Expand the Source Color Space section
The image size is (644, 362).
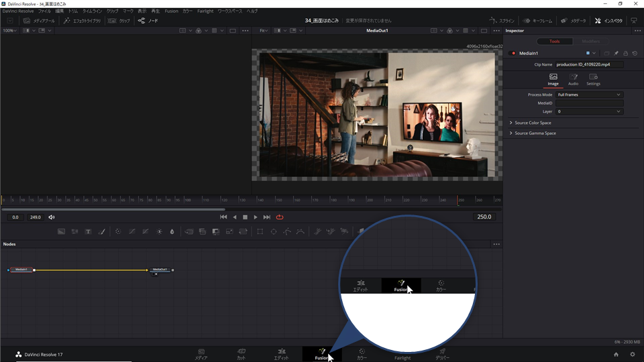point(533,123)
